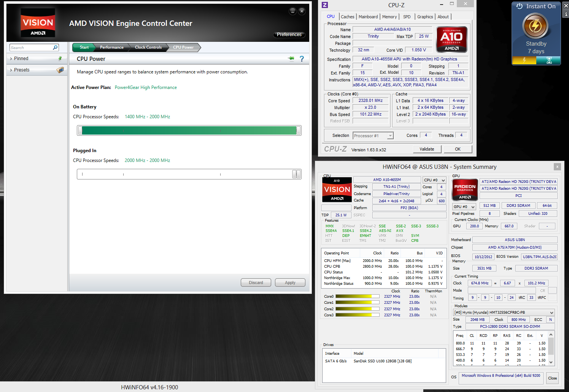Click the BIOS date 10/12/2012 field

coord(483,257)
